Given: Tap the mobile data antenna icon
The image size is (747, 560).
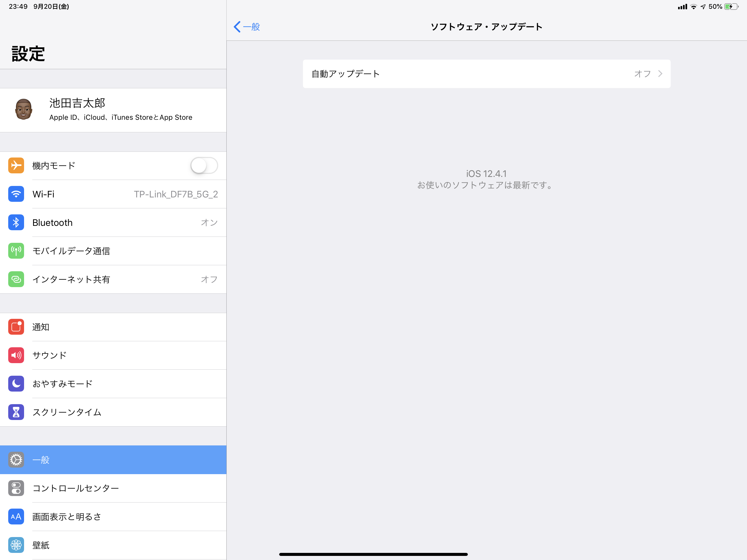Looking at the screenshot, I should click(x=16, y=251).
